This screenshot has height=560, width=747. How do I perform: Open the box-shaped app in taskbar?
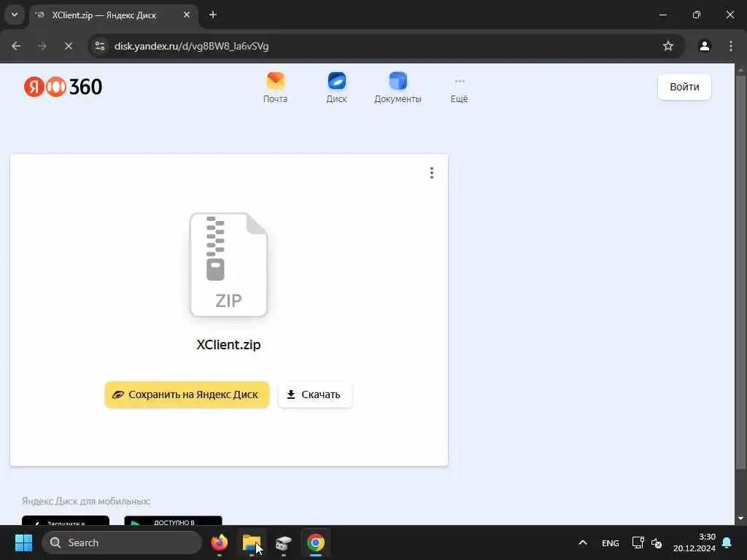[284, 542]
